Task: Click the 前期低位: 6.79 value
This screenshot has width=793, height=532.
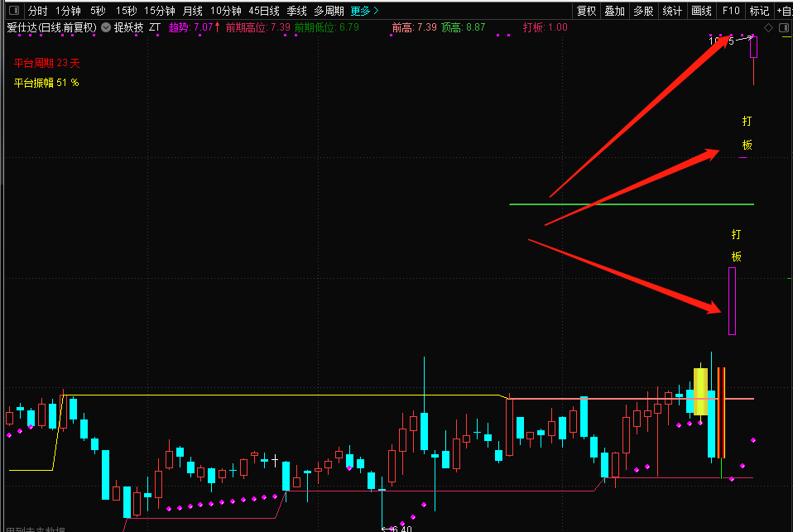Action: click(x=327, y=27)
